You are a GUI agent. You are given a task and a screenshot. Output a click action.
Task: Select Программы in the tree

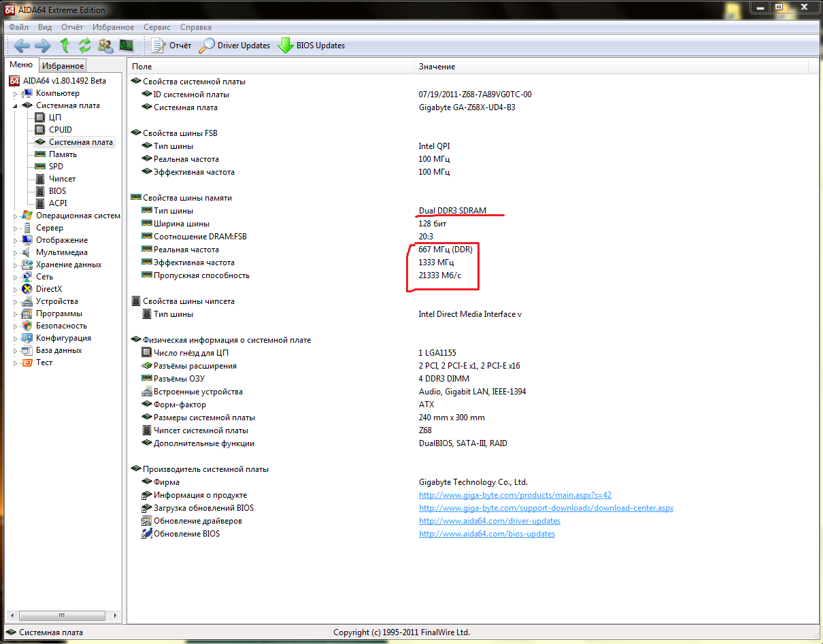click(59, 313)
